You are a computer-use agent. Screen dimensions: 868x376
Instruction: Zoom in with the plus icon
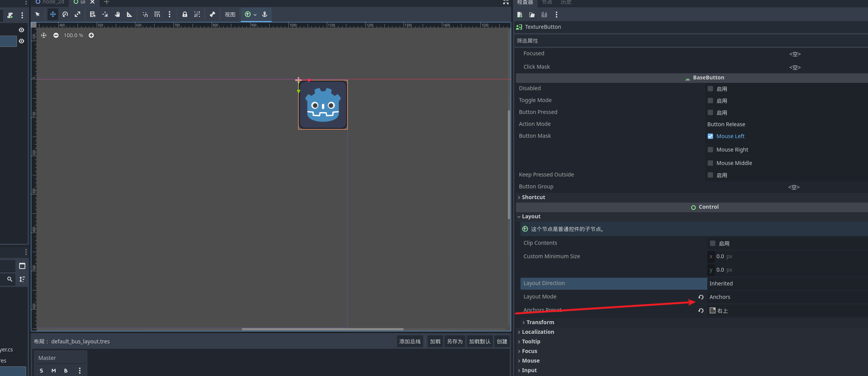click(91, 35)
